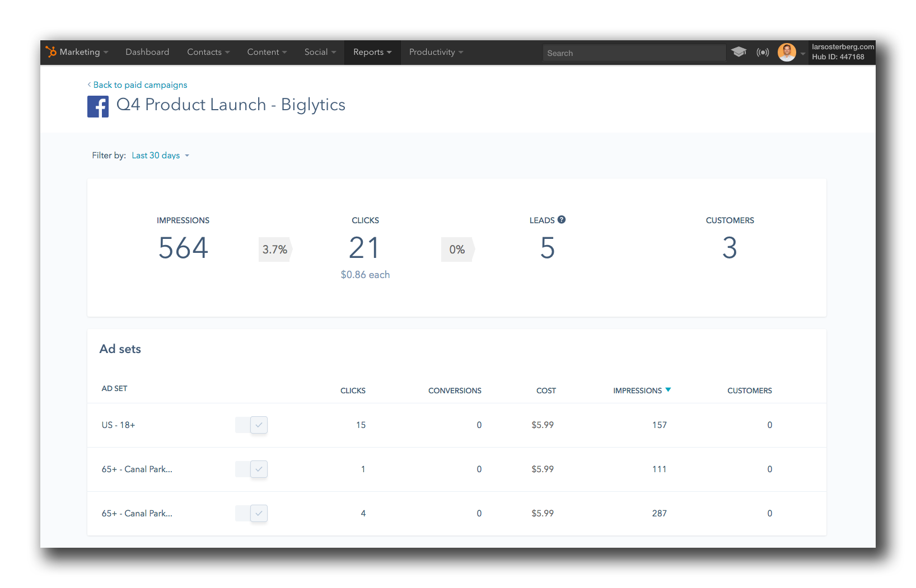Click the Search input field
The width and height of the screenshot is (916, 588).
(x=634, y=53)
